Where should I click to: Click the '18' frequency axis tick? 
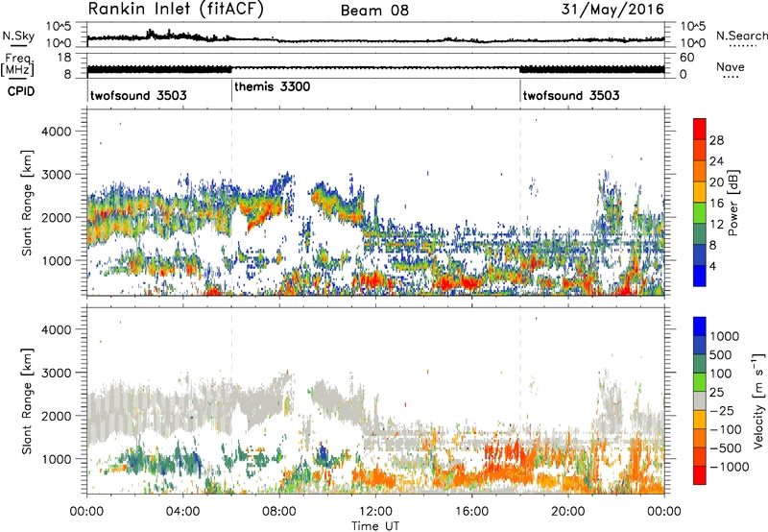[64, 58]
